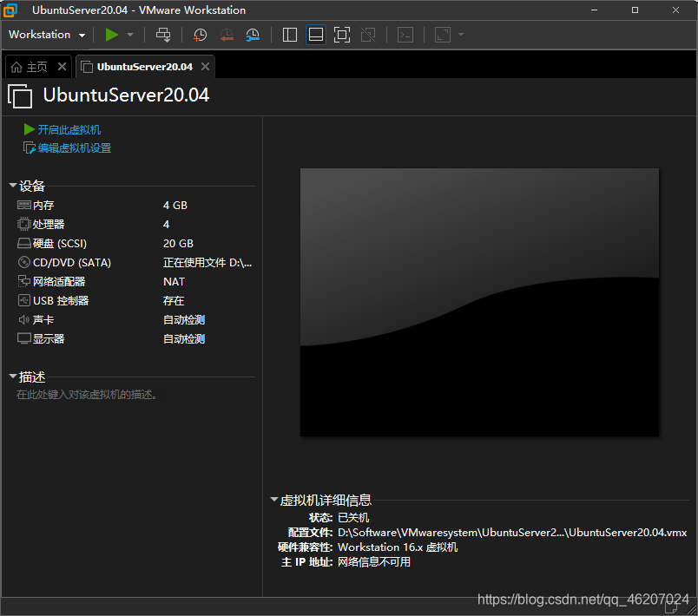Click the network adapter icon
698x616 pixels.
[x=24, y=281]
